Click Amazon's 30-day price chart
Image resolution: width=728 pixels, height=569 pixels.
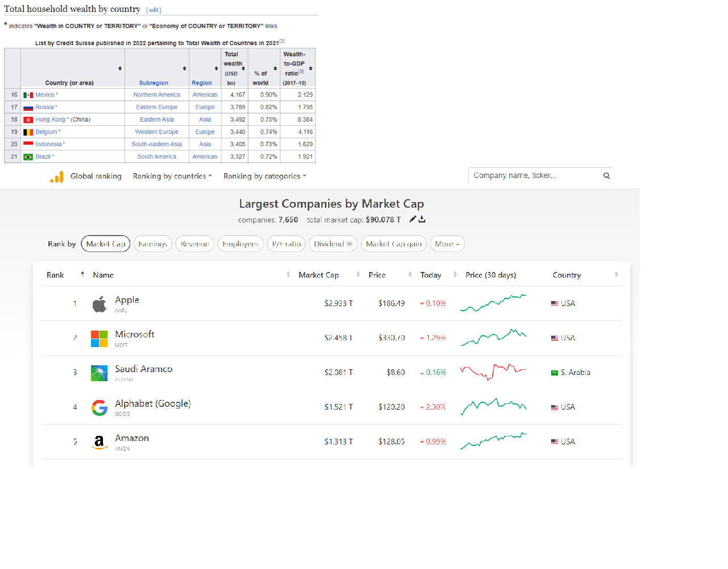(493, 441)
